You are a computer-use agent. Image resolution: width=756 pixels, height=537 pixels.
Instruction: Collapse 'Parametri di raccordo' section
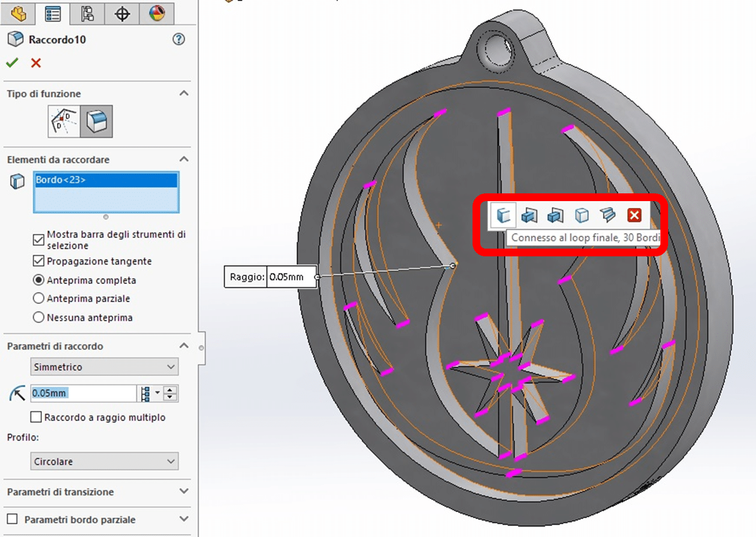tap(185, 345)
